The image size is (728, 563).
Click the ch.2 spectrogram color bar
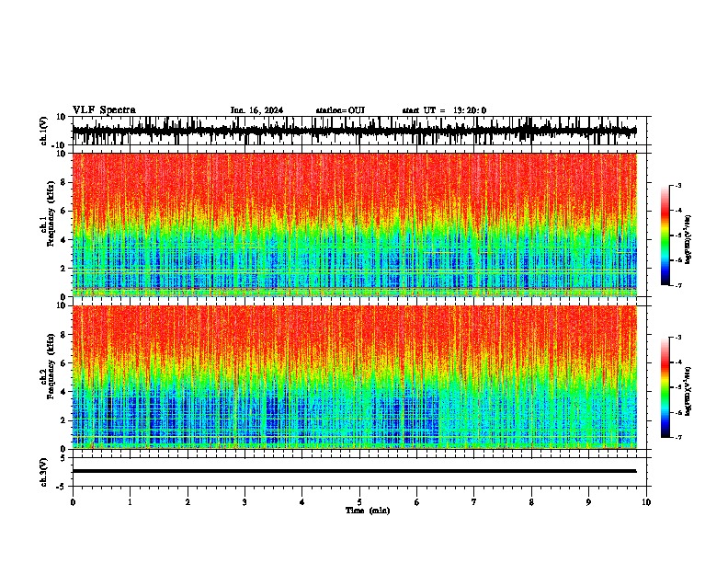[x=665, y=387]
